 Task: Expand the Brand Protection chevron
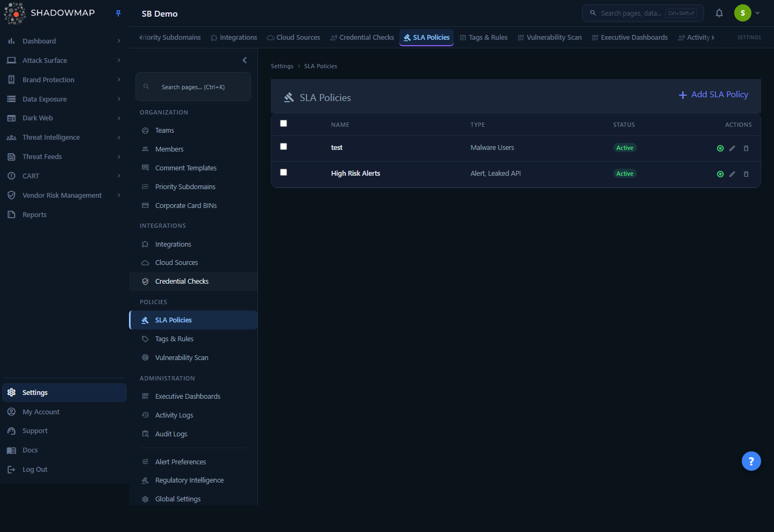coord(119,80)
